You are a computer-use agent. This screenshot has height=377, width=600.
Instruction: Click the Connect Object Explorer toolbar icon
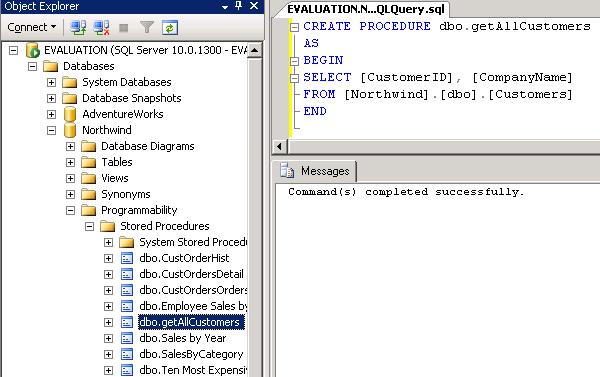click(78, 28)
